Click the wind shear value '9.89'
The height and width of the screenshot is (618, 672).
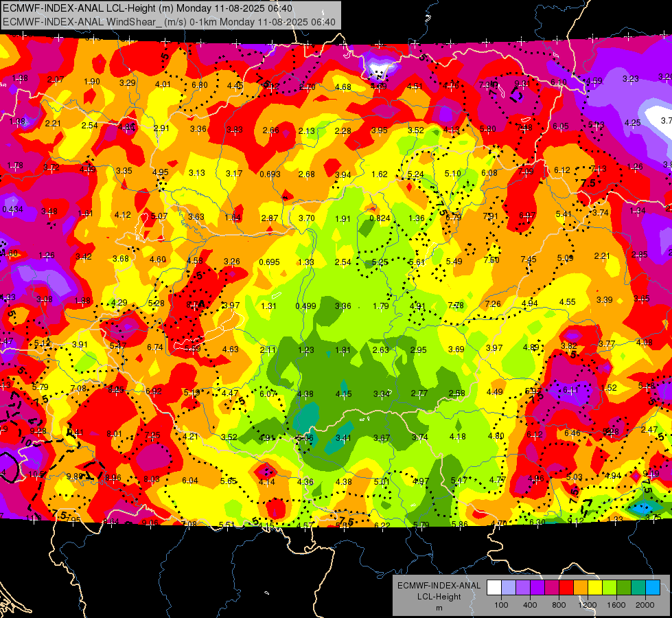point(74,477)
